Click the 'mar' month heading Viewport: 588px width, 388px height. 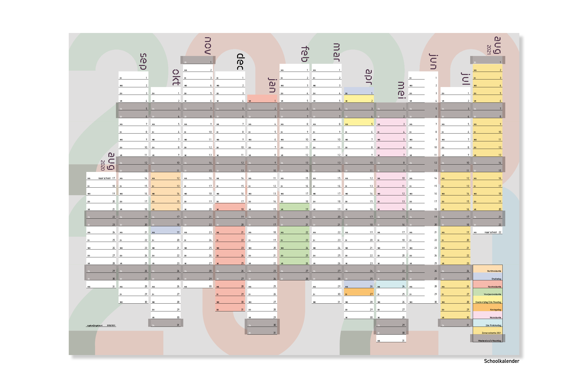[336, 52]
